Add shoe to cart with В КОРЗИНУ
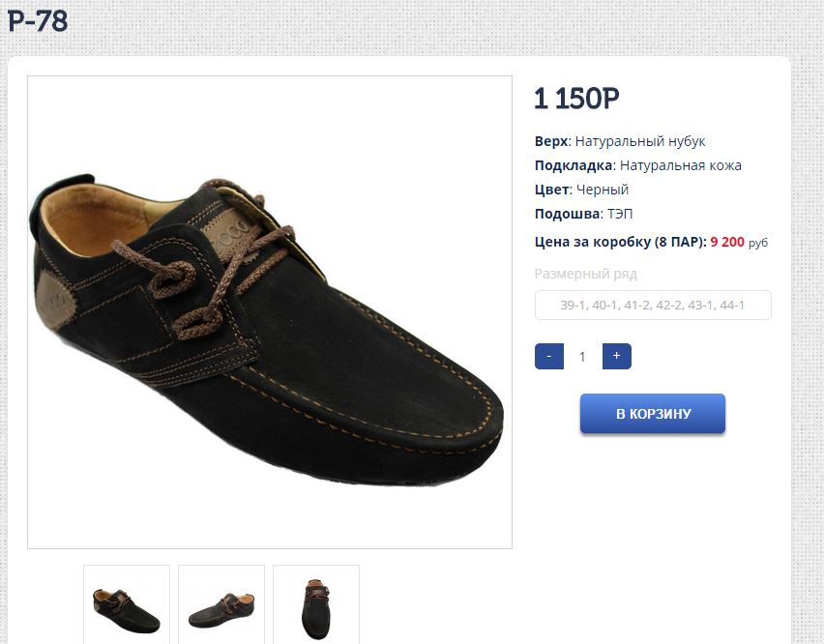Viewport: 824px width, 644px height. coord(653,414)
